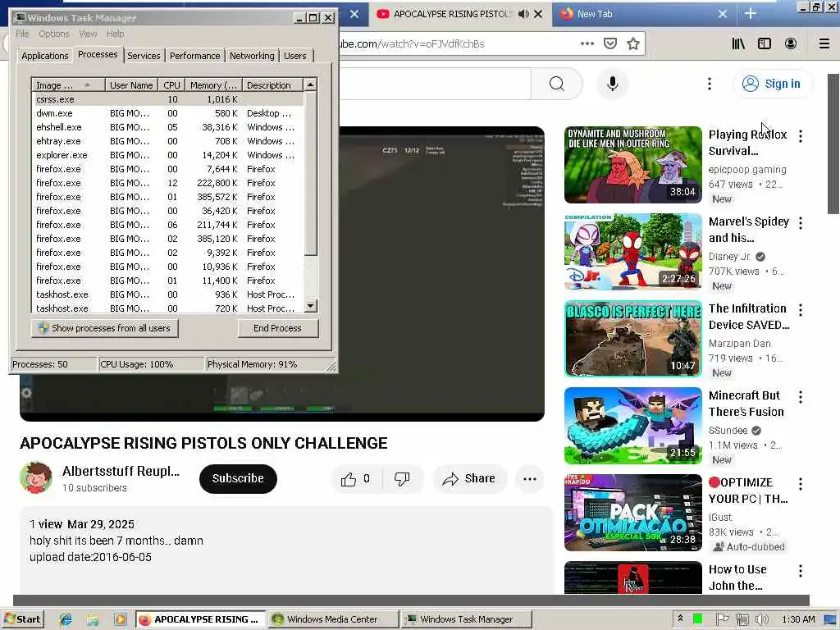
Task: Sort processes by Memory column header
Action: coord(214,85)
